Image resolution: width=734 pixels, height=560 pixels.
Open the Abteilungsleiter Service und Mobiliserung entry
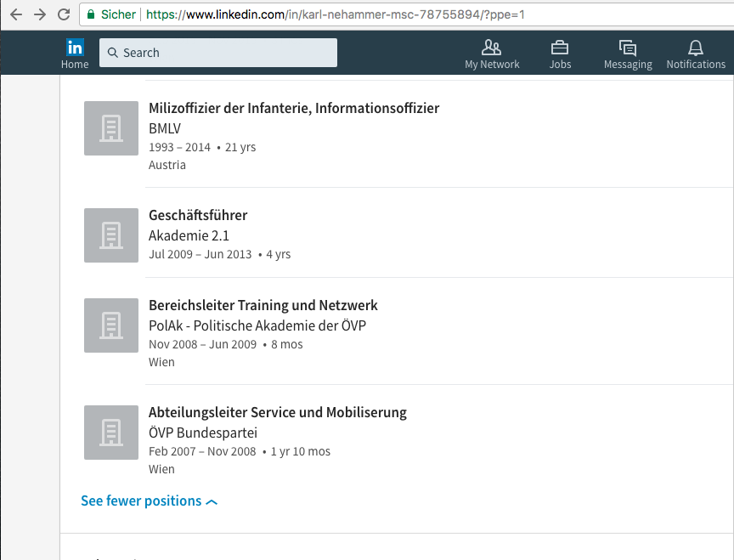[x=278, y=412]
